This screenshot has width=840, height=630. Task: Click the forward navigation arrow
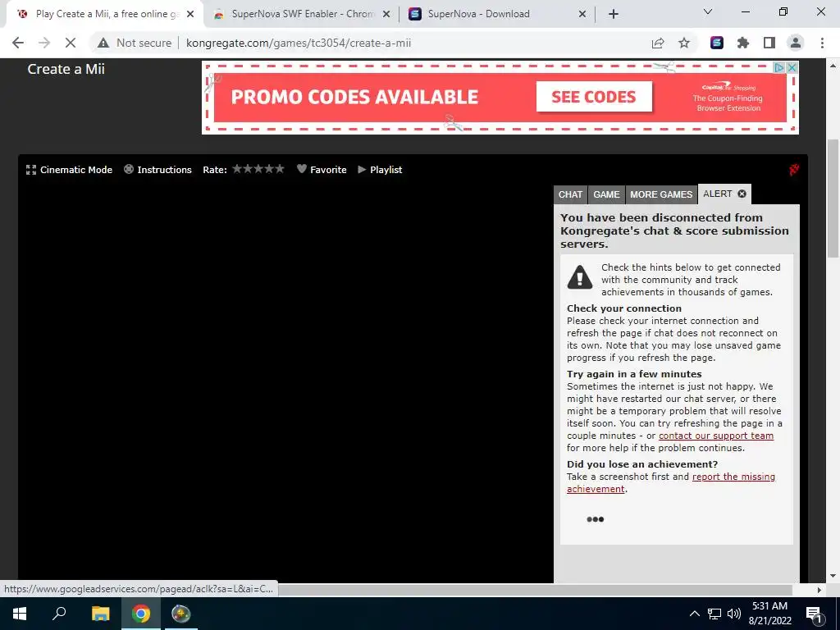pos(44,43)
